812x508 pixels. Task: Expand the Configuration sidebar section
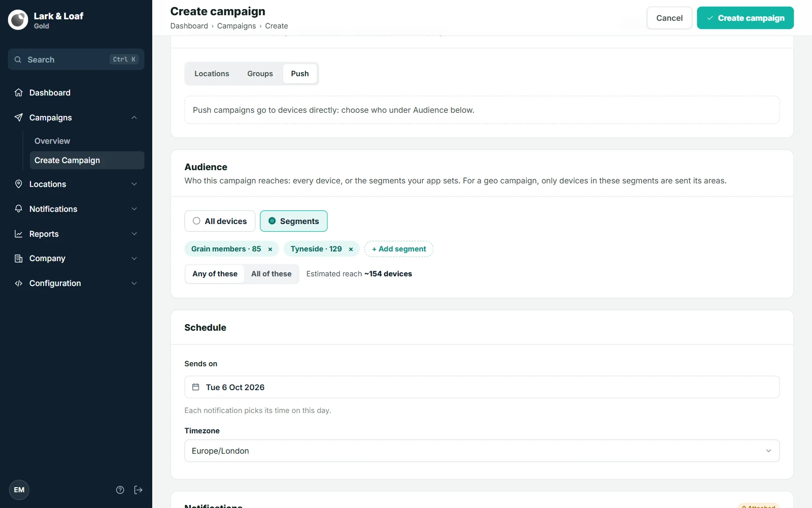134,283
